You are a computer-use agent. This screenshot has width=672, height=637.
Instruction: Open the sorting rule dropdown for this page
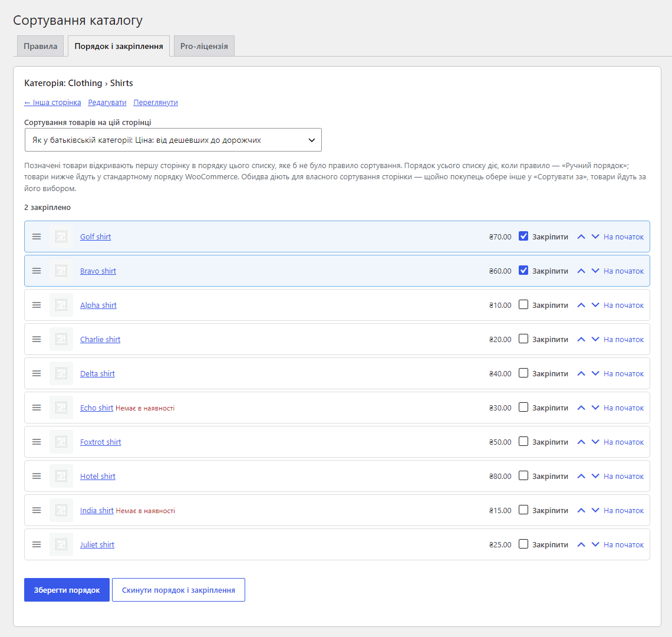[173, 140]
